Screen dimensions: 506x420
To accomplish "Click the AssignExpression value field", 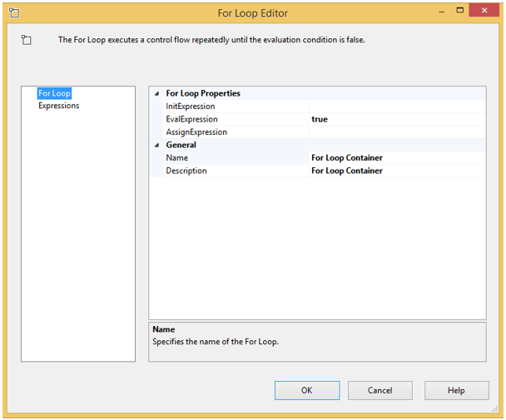I will (x=396, y=132).
